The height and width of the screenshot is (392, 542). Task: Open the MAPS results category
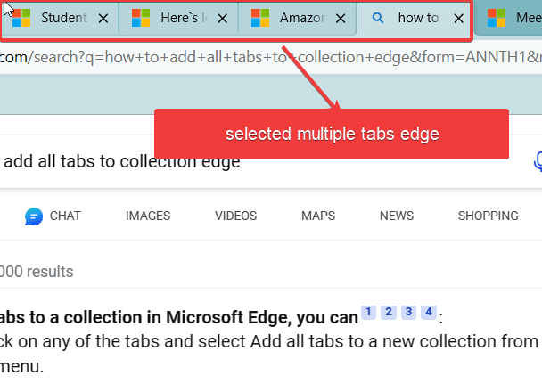click(x=318, y=216)
